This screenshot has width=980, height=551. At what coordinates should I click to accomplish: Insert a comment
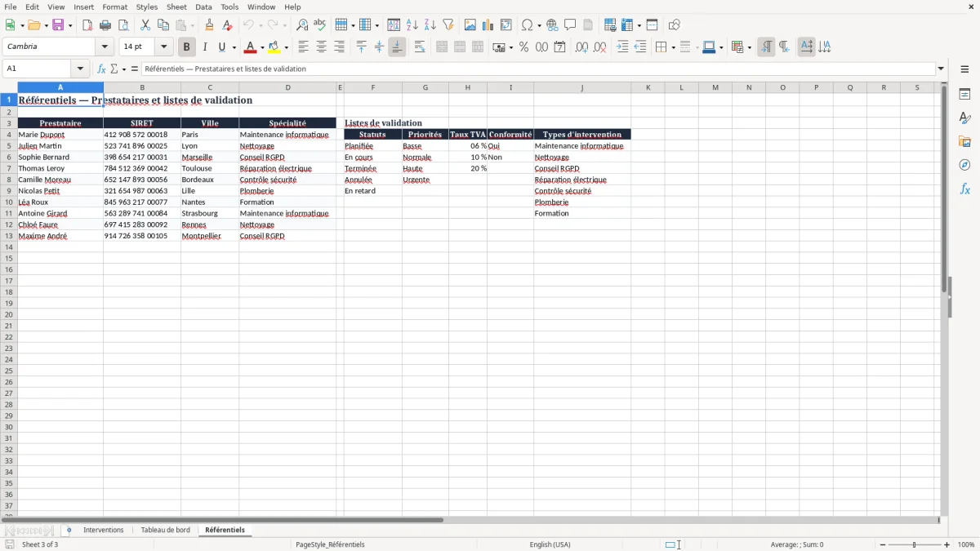click(x=570, y=25)
